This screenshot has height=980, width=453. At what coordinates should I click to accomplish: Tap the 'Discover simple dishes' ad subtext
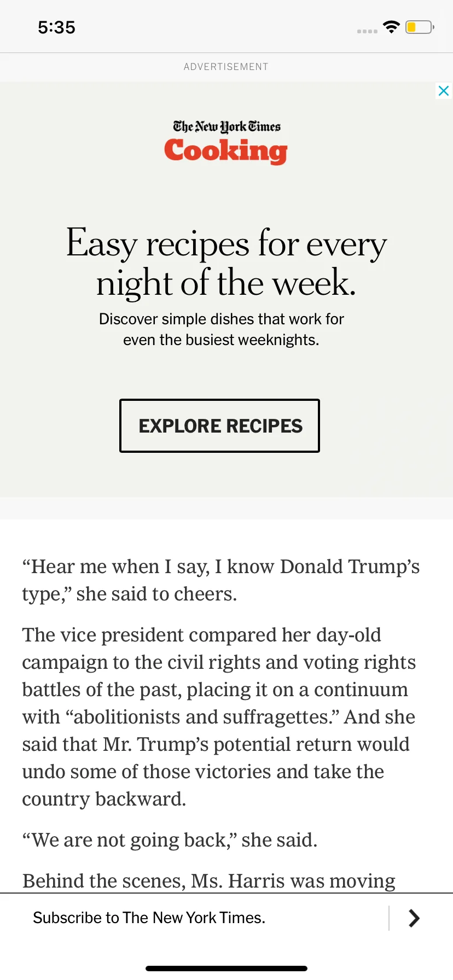point(221,329)
